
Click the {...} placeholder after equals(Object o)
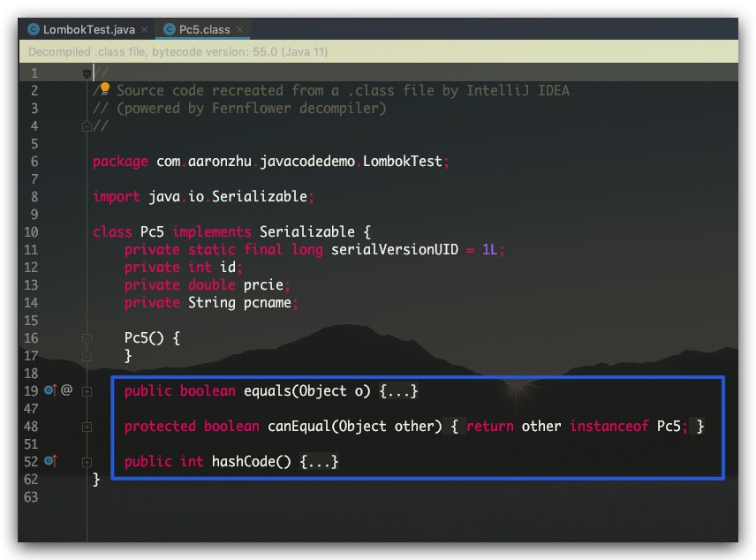pos(398,390)
